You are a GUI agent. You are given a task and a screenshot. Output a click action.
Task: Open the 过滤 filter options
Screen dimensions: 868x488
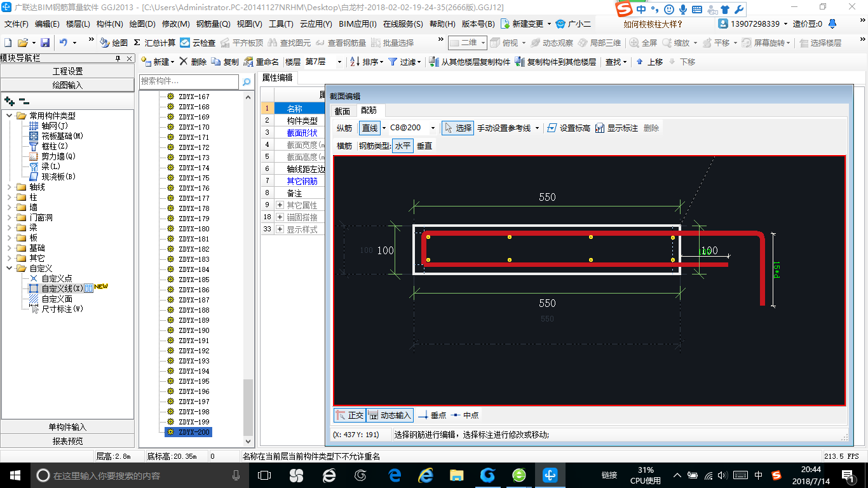405,62
